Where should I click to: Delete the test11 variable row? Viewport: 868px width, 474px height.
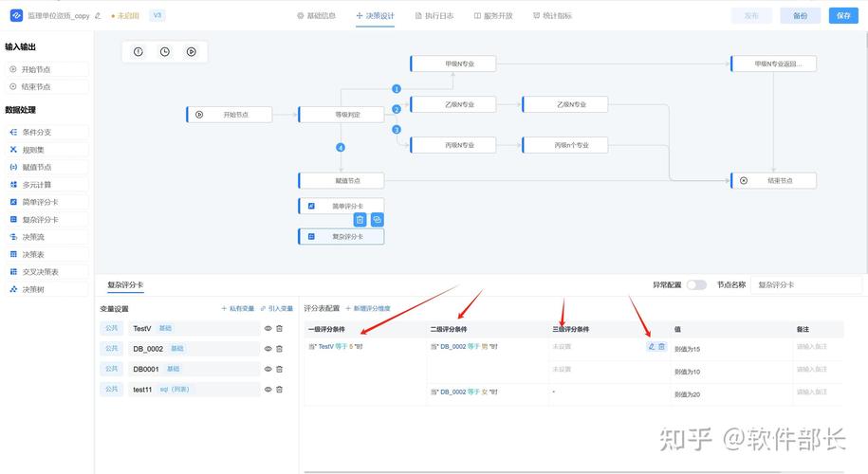coord(280,390)
